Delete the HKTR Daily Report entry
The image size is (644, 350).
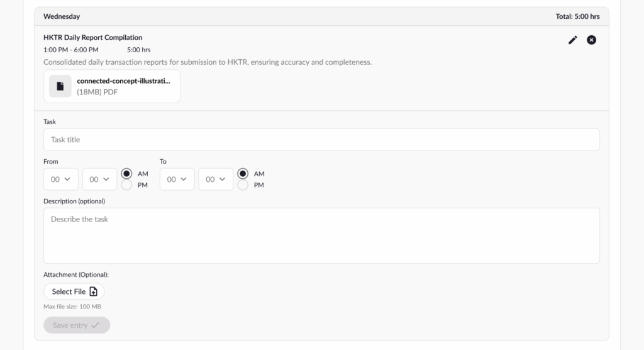pyautogui.click(x=591, y=40)
